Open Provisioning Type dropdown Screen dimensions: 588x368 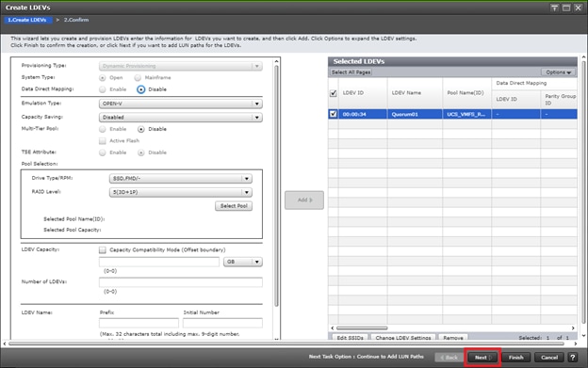point(181,66)
